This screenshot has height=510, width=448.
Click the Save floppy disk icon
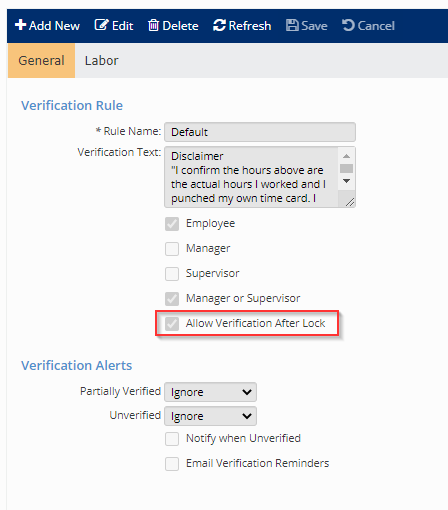tap(292, 25)
